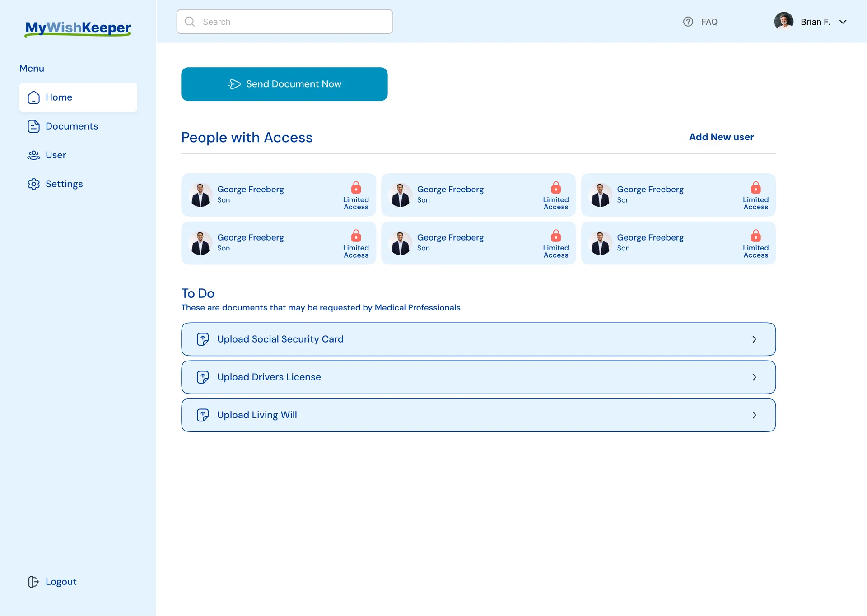Open the Documents menu label

72,126
